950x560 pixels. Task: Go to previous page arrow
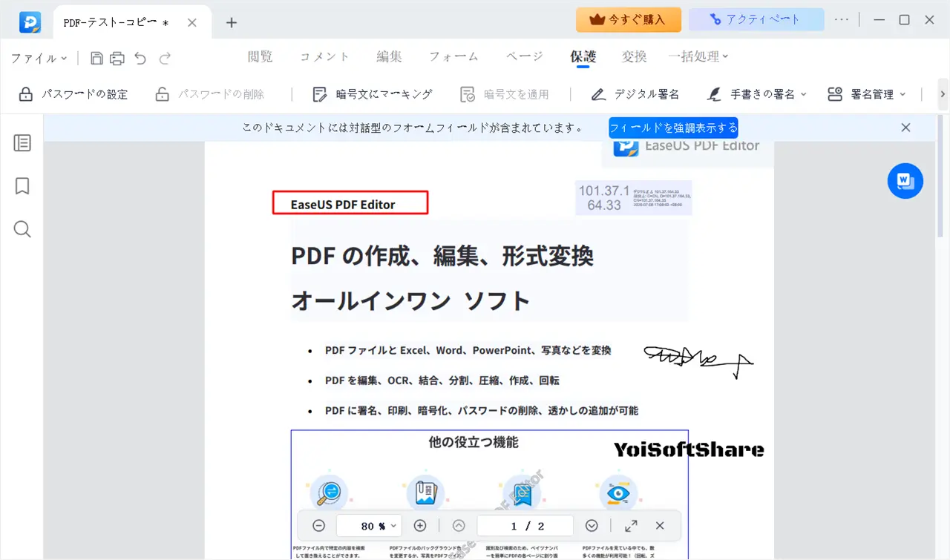pyautogui.click(x=459, y=526)
